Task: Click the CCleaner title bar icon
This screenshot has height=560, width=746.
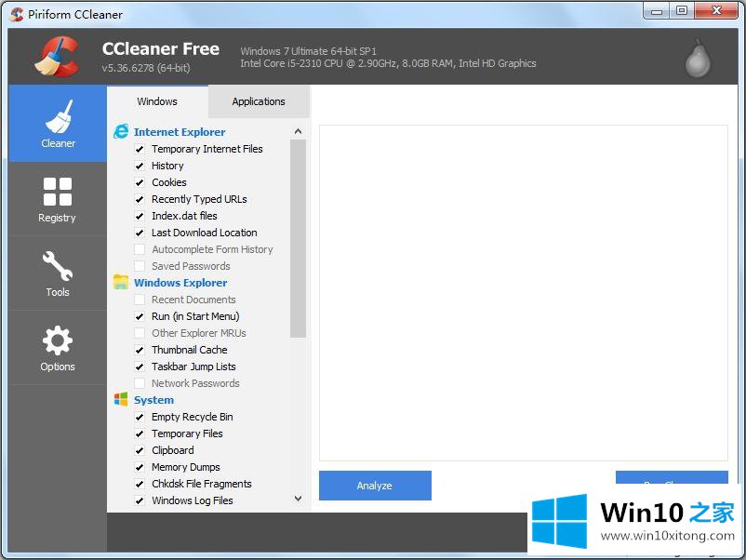Action: coord(17,14)
